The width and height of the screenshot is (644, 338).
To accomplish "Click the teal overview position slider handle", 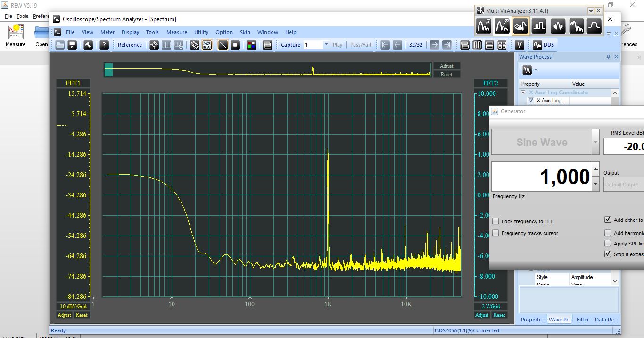I will (108, 69).
